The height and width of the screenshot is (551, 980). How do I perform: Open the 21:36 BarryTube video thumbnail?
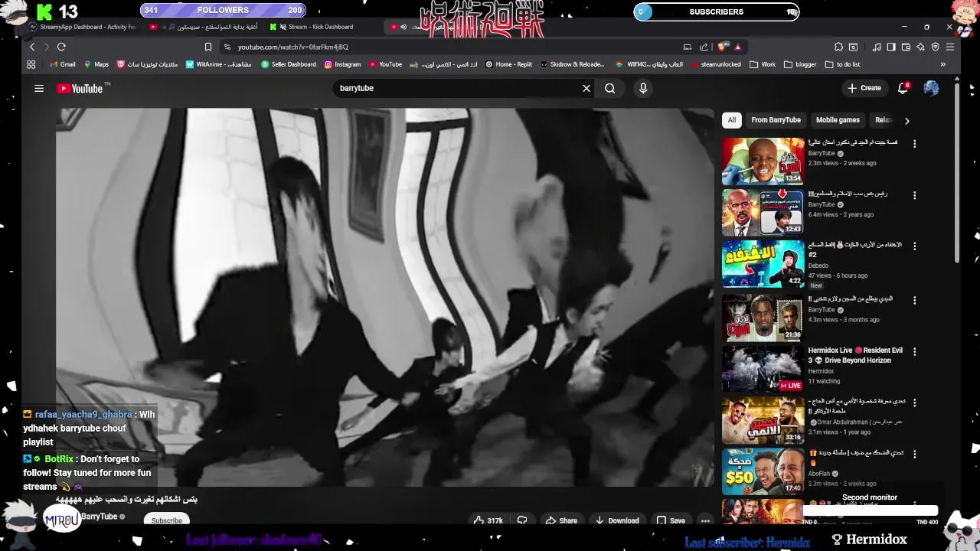click(x=763, y=318)
